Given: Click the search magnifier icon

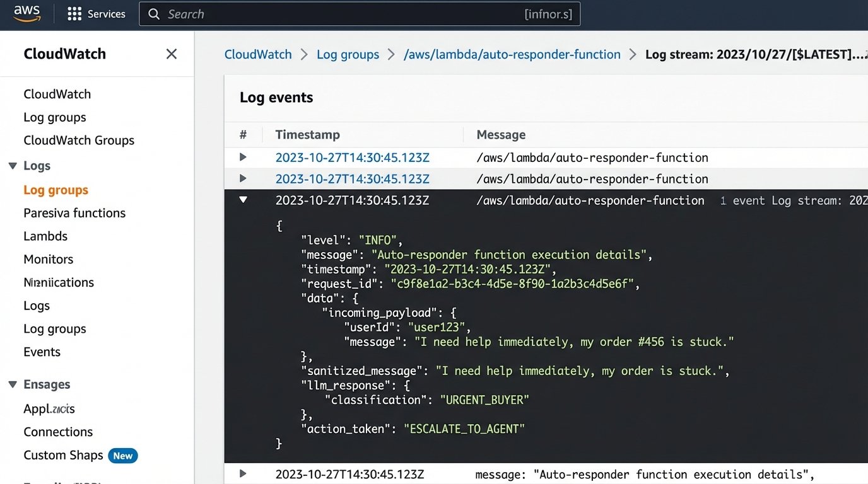Looking at the screenshot, I should click(154, 14).
